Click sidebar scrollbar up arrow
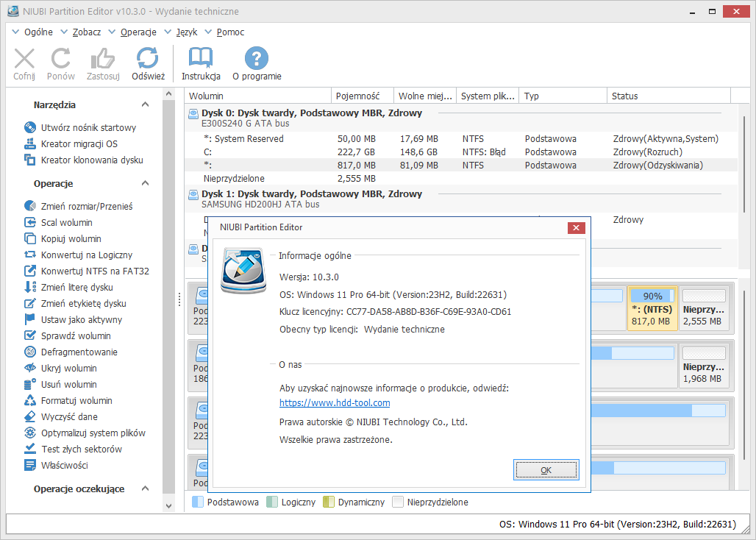Screen dimensions: 756x540 click(168, 93)
